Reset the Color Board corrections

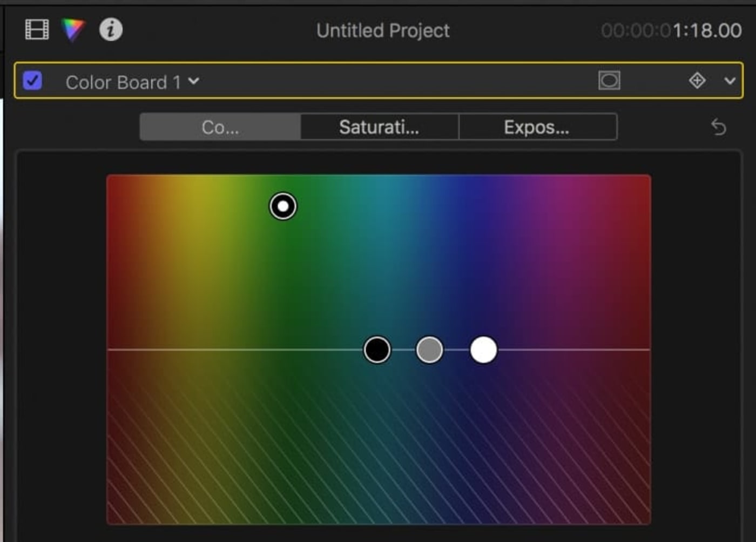(719, 127)
